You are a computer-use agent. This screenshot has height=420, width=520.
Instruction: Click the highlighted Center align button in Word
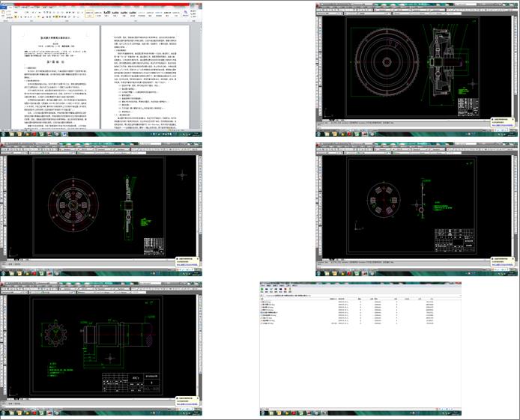tap(56, 16)
